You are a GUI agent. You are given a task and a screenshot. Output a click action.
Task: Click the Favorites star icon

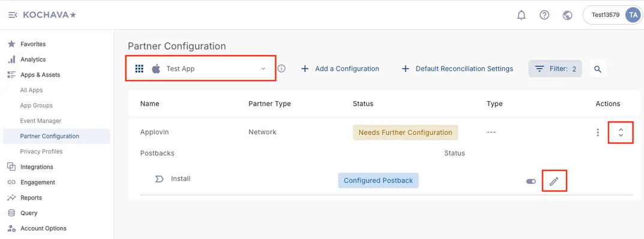pyautogui.click(x=11, y=44)
